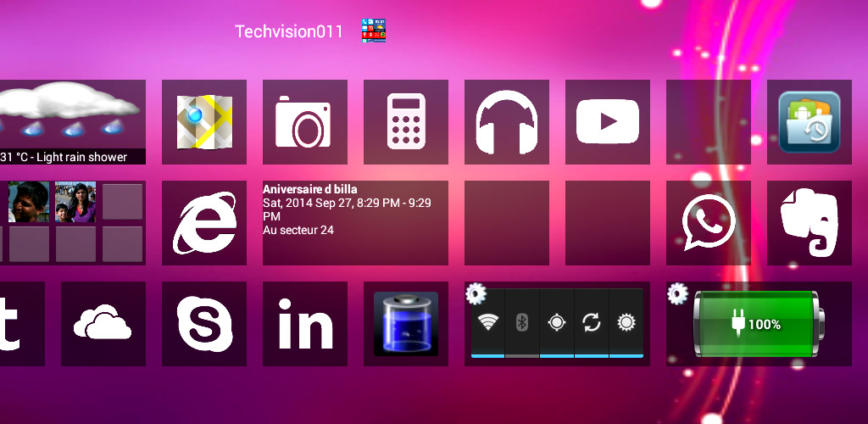Click the Techvision011 title text
This screenshot has height=424, width=868.
(289, 31)
